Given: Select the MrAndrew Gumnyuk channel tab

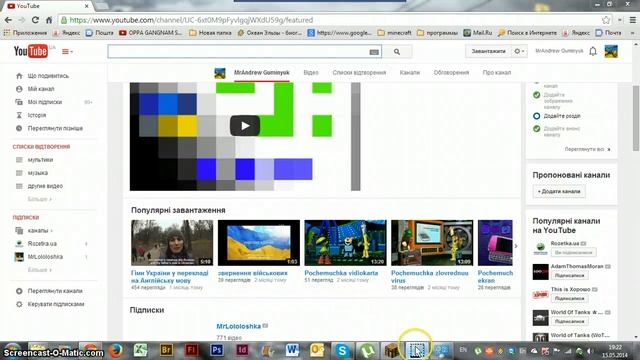Looking at the screenshot, I should point(262,73).
